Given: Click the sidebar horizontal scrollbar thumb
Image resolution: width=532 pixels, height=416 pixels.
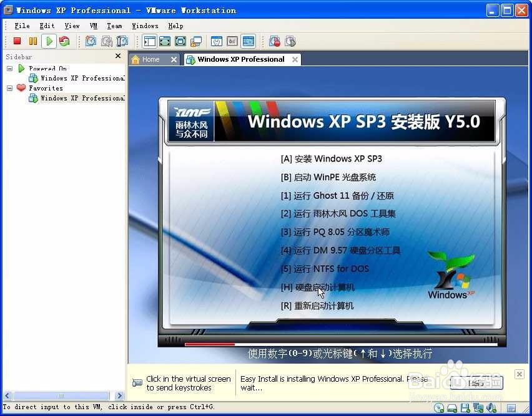Looking at the screenshot, I should (61, 395).
